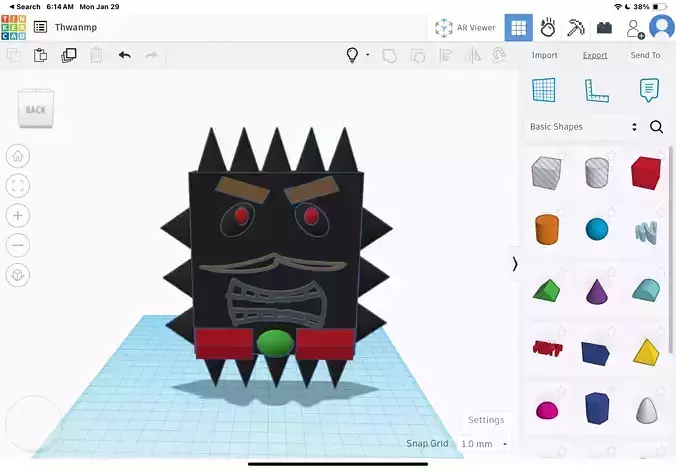The image size is (676, 470).
Task: Favorite the red Box star
Action: pyautogui.click(x=661, y=154)
